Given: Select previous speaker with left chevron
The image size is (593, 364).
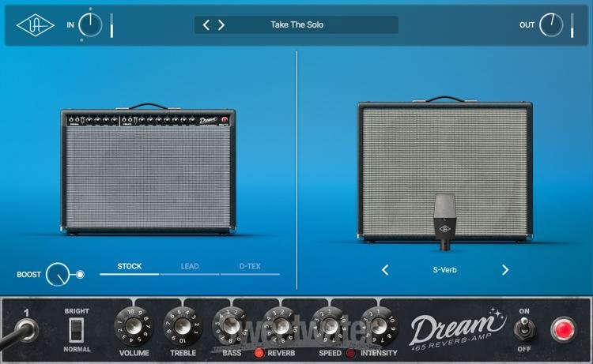Looking at the screenshot, I should point(385,270).
